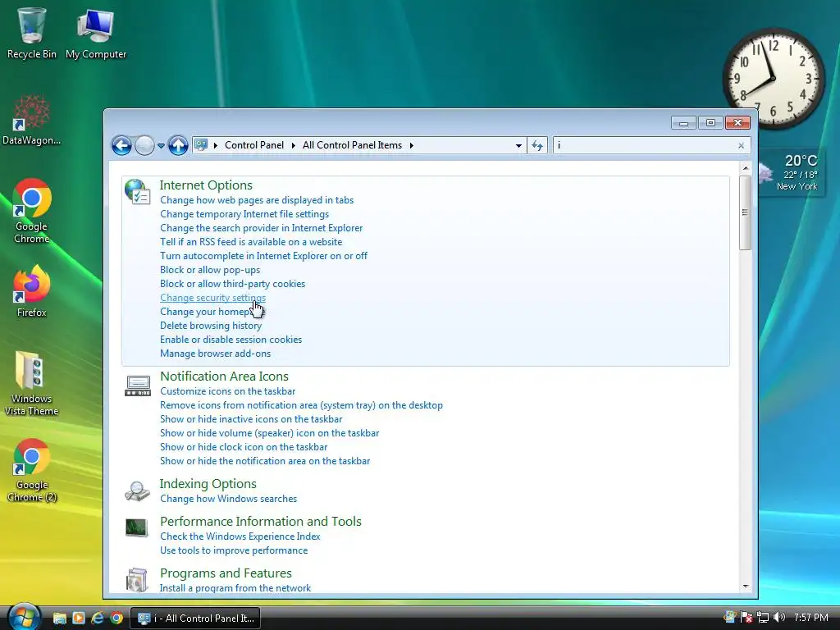Click the Performance Information and Tools icon
Image resolution: width=840 pixels, height=630 pixels.
pos(137,528)
